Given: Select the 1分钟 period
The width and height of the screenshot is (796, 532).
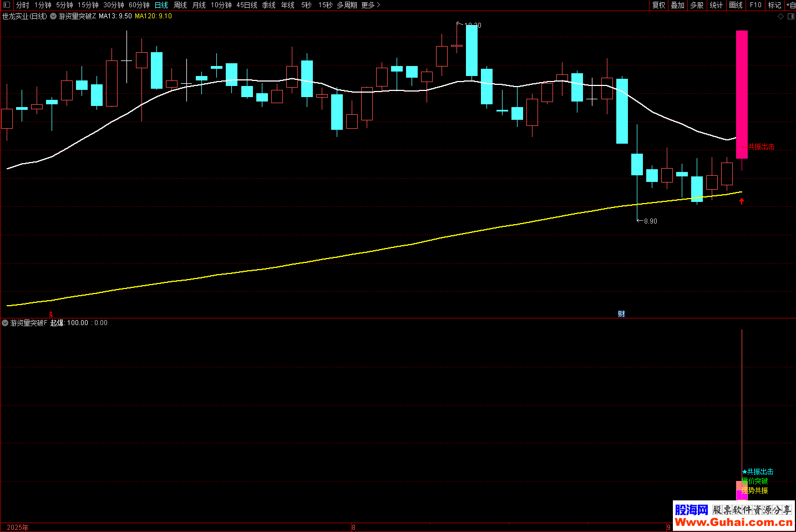Looking at the screenshot, I should 43,5.
